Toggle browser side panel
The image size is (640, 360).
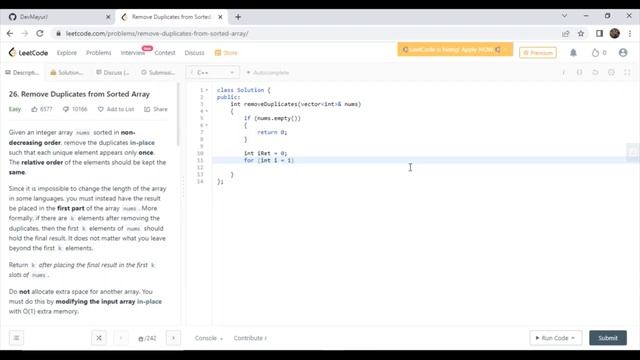pyautogui.click(x=599, y=33)
